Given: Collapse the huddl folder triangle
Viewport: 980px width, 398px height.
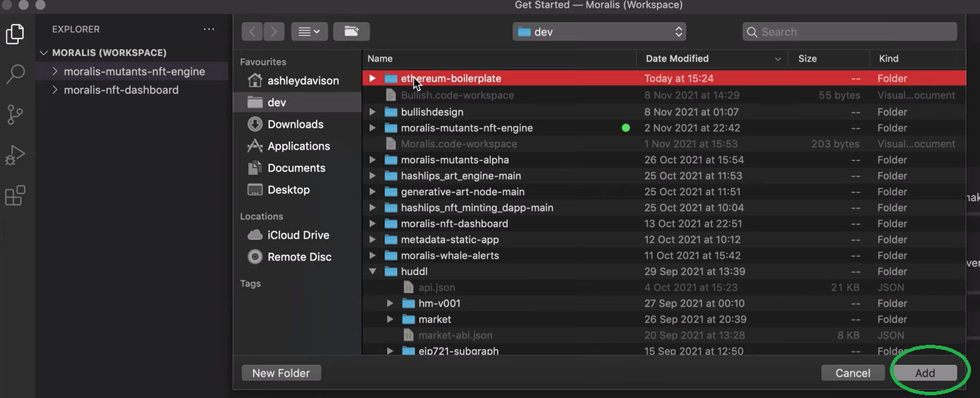Looking at the screenshot, I should (x=373, y=271).
